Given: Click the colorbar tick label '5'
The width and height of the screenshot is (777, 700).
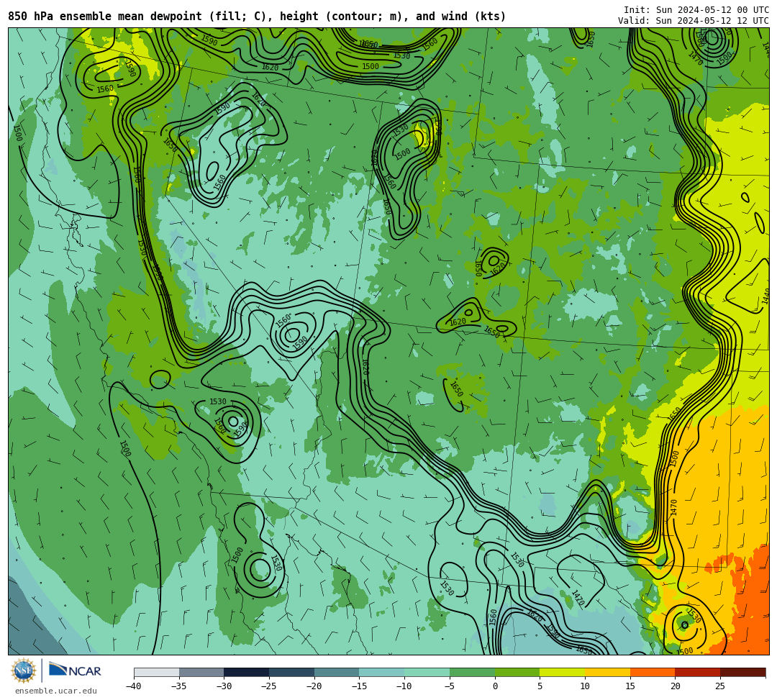Looking at the screenshot, I should [540, 686].
